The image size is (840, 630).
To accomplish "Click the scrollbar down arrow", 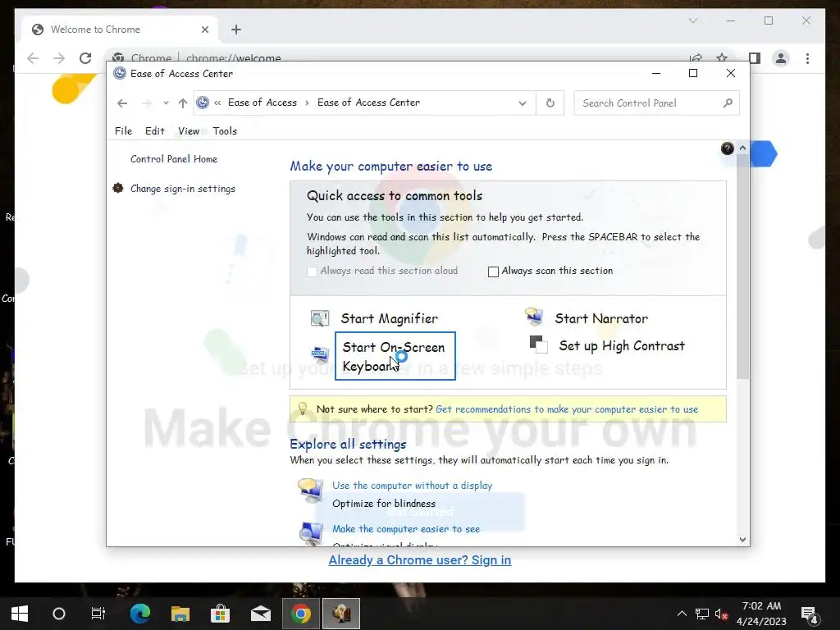I will click(742, 540).
